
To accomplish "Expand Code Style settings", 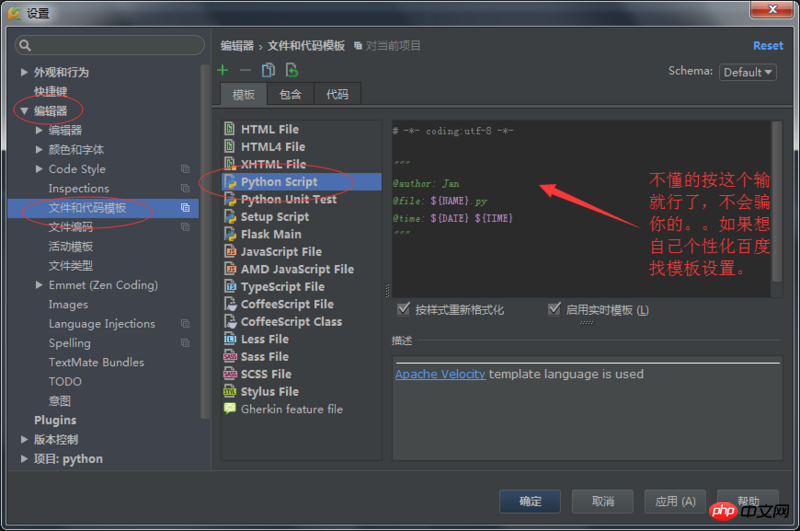I will (39, 169).
